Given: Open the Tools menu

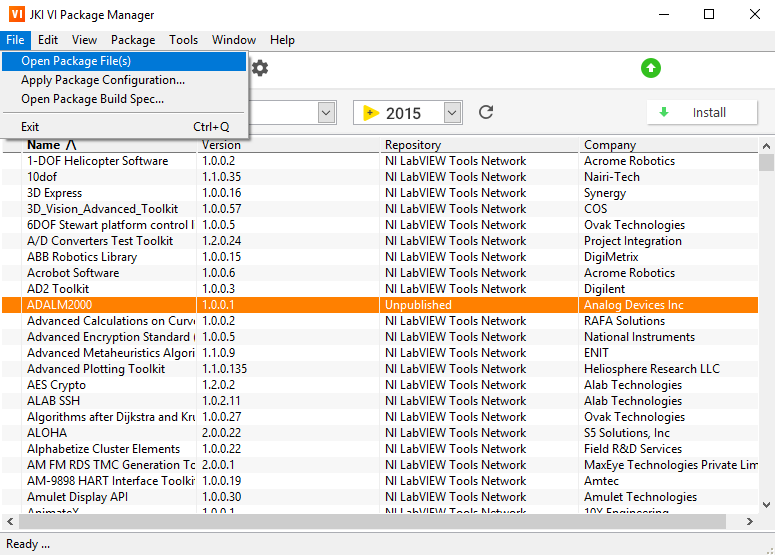Looking at the screenshot, I should [x=183, y=40].
